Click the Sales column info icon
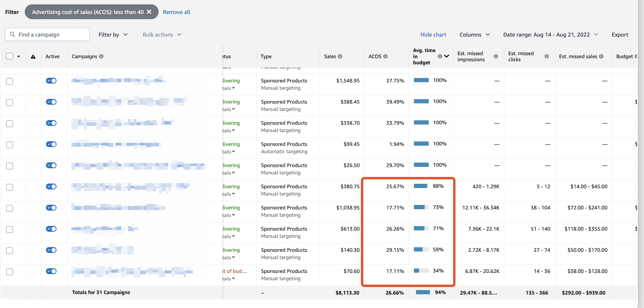The height and width of the screenshot is (308, 644). [x=340, y=56]
